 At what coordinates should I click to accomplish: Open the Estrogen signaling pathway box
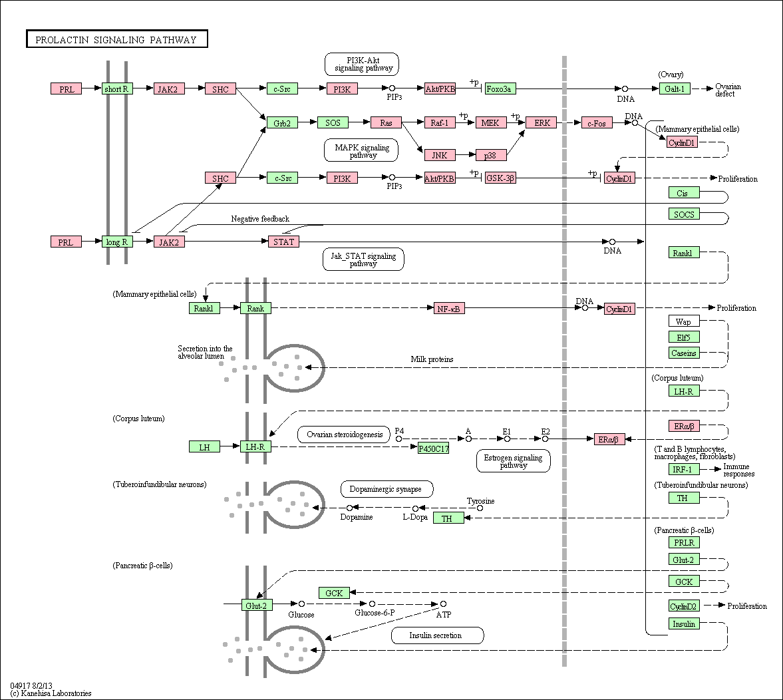click(514, 460)
